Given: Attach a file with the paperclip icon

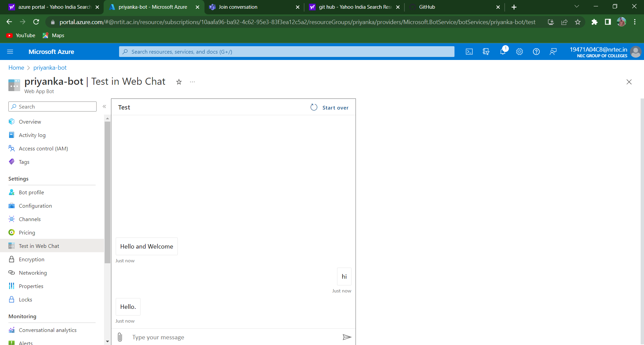Looking at the screenshot, I should (x=120, y=337).
